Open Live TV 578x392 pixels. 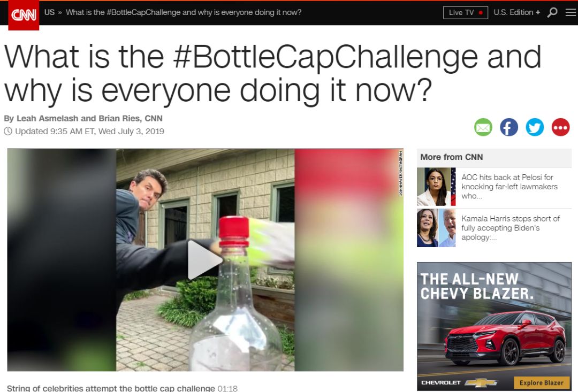[x=466, y=12]
